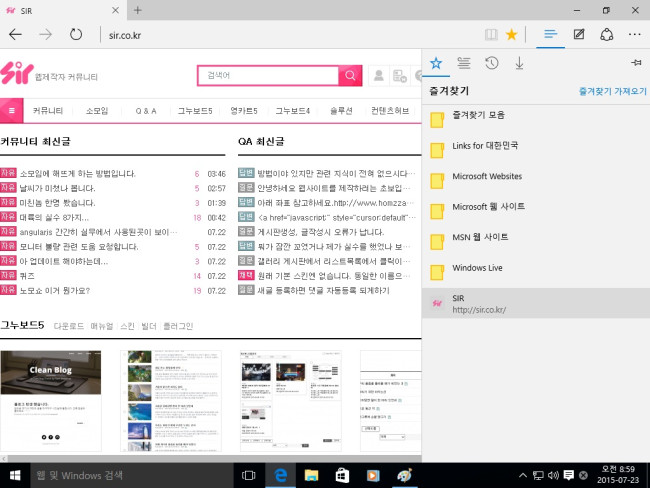The height and width of the screenshot is (488, 650).
Task: Open Task View from the Windows taskbar
Action: pos(250,474)
